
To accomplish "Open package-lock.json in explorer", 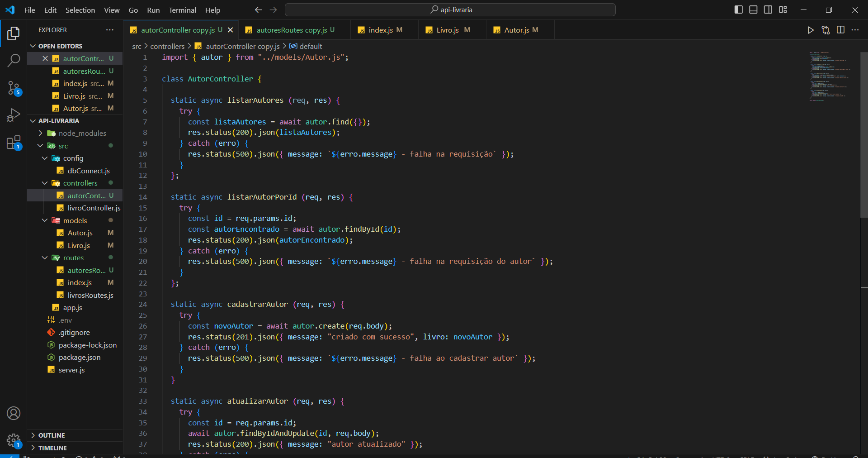I will [75, 345].
